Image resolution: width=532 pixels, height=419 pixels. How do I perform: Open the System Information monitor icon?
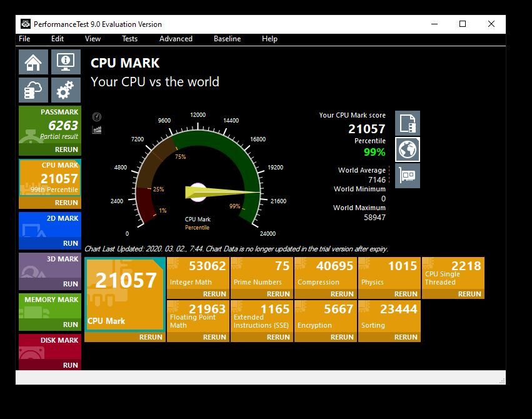[x=66, y=62]
